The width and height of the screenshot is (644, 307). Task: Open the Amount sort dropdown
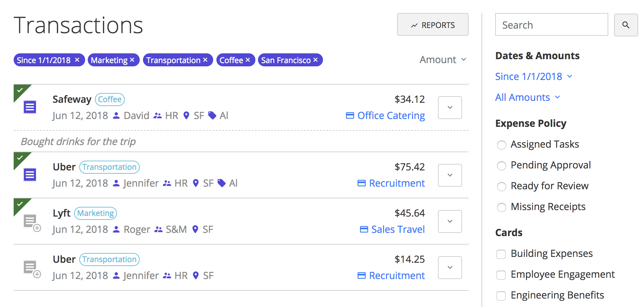coord(443,60)
